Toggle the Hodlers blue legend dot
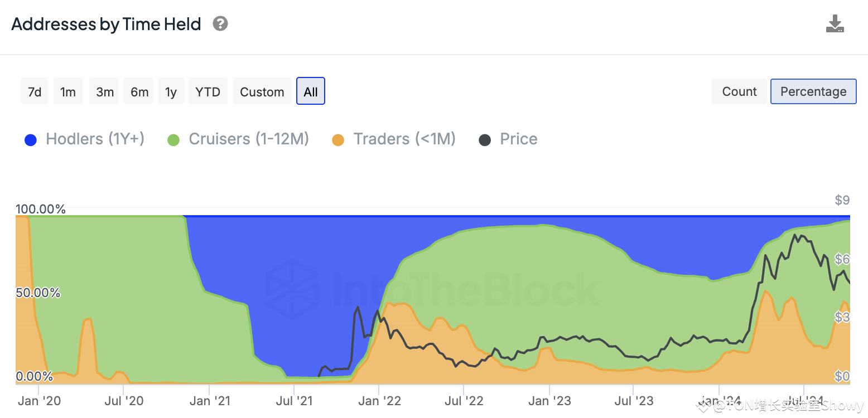Viewport: 868px width, 418px height. (x=31, y=140)
